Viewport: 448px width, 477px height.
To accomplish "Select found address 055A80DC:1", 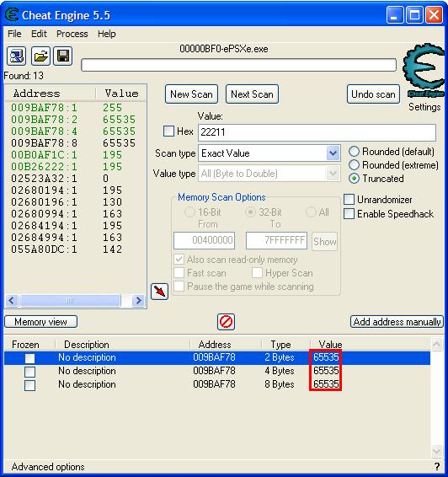I will (44, 249).
